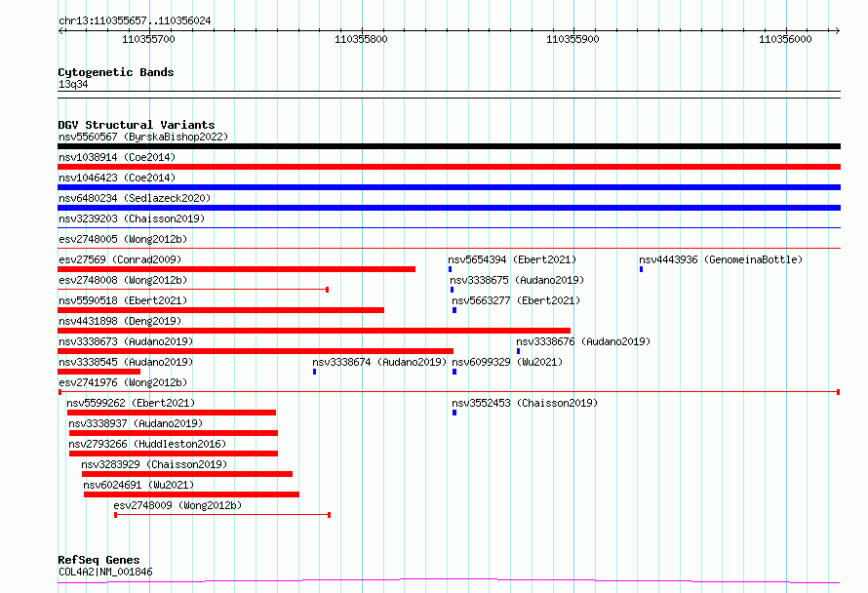Click nsv3338675 (Audano2019) label
The width and height of the screenshot is (868, 593).
517,280
